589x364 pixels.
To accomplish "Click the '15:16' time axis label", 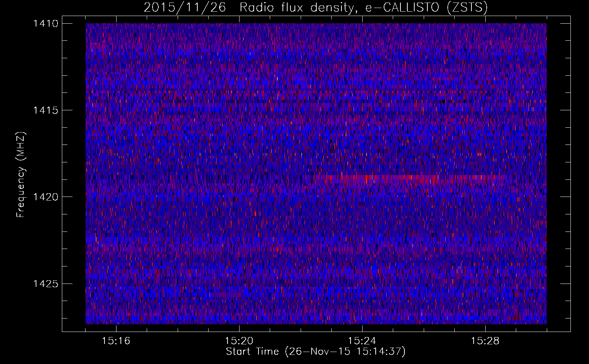I will (x=116, y=341).
